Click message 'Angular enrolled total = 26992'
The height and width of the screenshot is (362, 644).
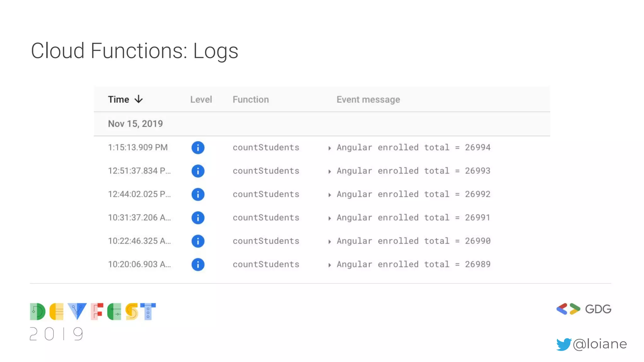[414, 195]
